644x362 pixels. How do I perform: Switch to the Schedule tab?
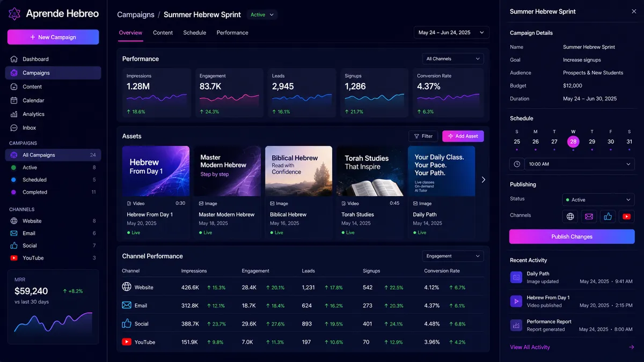pyautogui.click(x=194, y=33)
